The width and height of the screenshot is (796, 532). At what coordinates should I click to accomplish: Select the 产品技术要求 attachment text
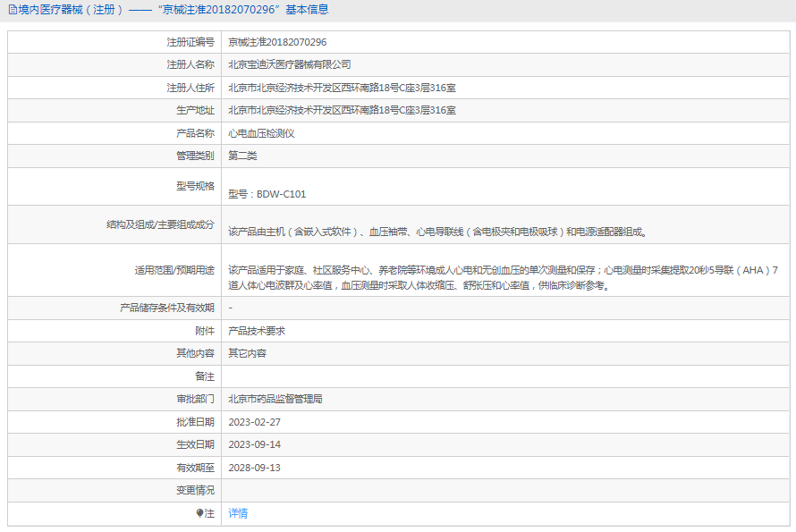point(257,331)
